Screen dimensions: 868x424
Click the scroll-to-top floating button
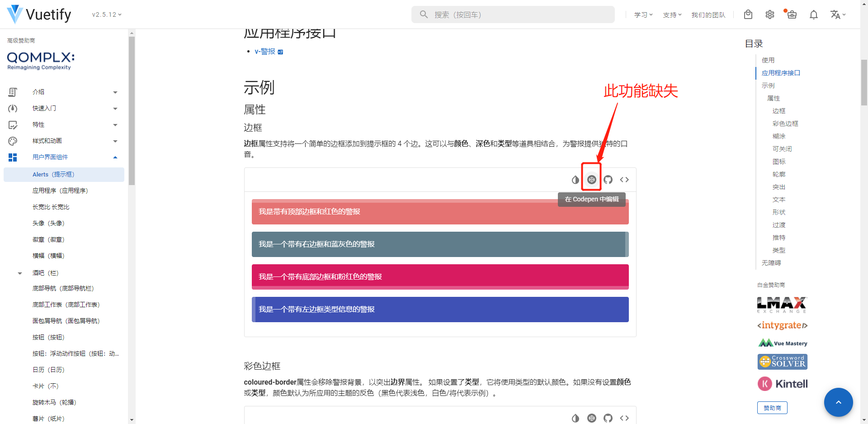coord(838,402)
